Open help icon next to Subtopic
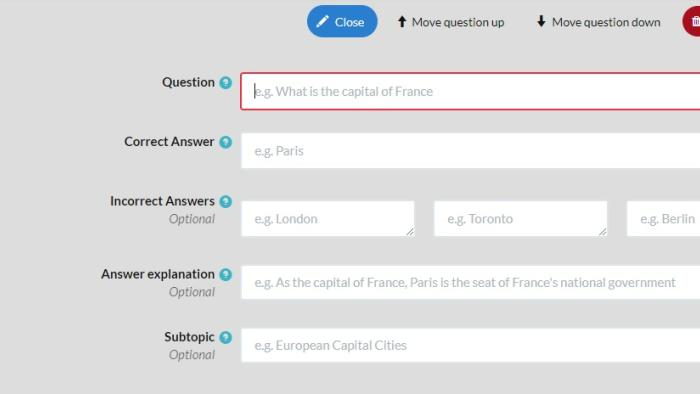 point(225,337)
